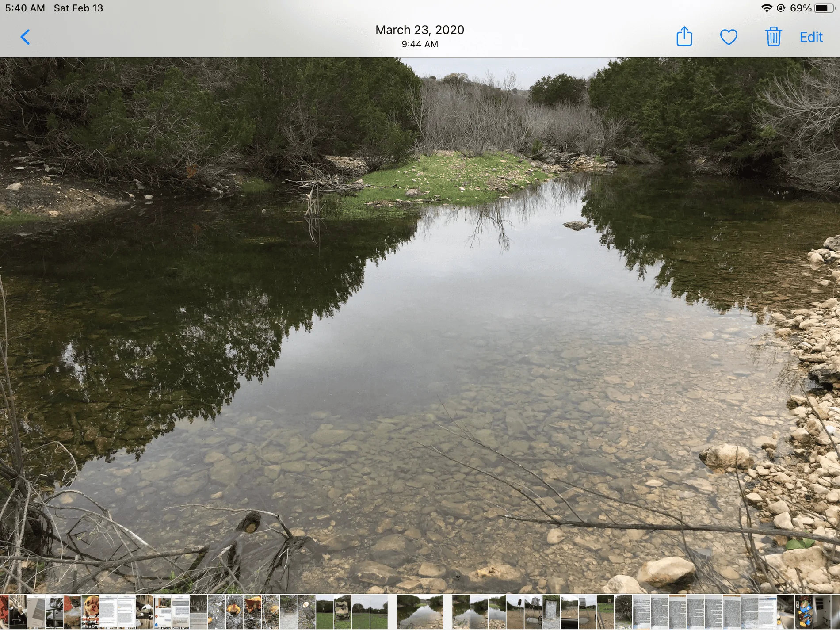
Task: Select the gray sign board thumbnail
Action: pos(551,612)
